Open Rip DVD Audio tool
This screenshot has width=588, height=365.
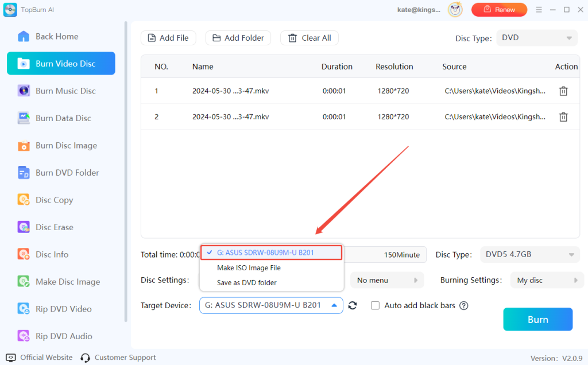(63, 336)
